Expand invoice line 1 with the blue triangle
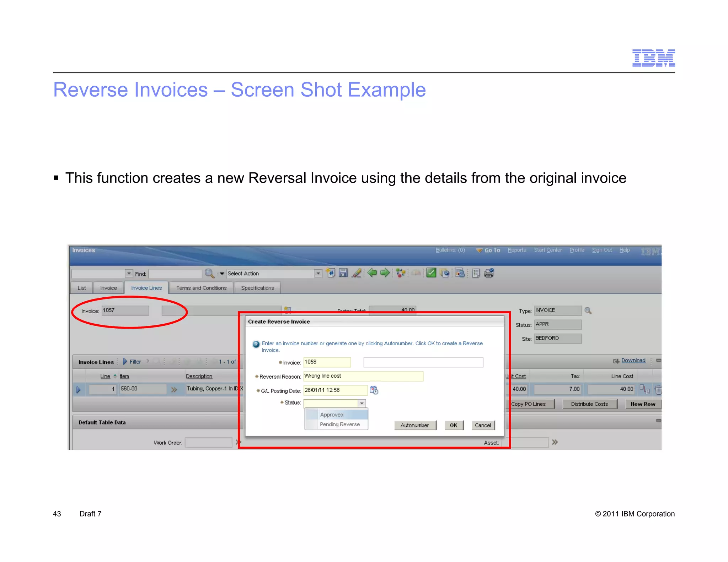728x562 pixels. click(x=79, y=390)
